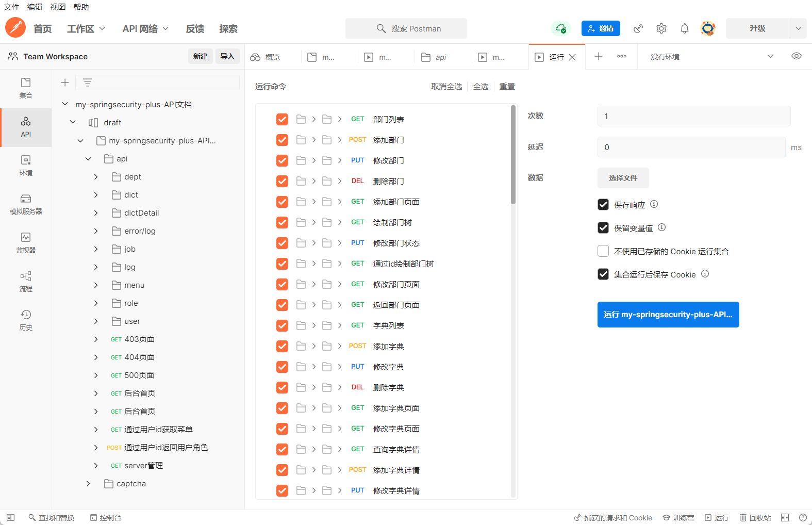Click the info icon next to 保留变量值
The width and height of the screenshot is (812, 525).
click(662, 227)
